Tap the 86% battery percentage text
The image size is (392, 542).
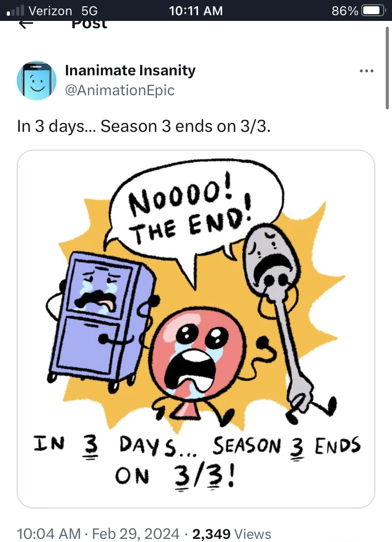pyautogui.click(x=344, y=10)
